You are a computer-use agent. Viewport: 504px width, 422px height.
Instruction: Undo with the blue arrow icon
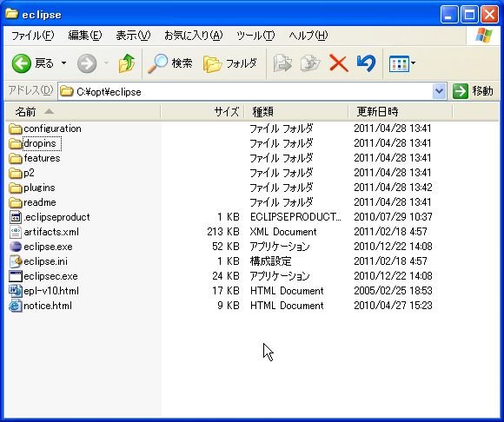pyautogui.click(x=366, y=63)
